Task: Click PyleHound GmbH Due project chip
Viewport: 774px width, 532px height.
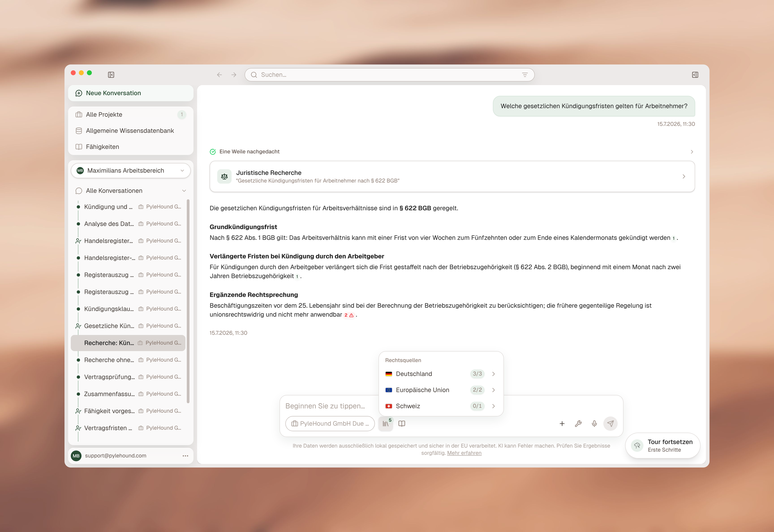Action: point(330,423)
